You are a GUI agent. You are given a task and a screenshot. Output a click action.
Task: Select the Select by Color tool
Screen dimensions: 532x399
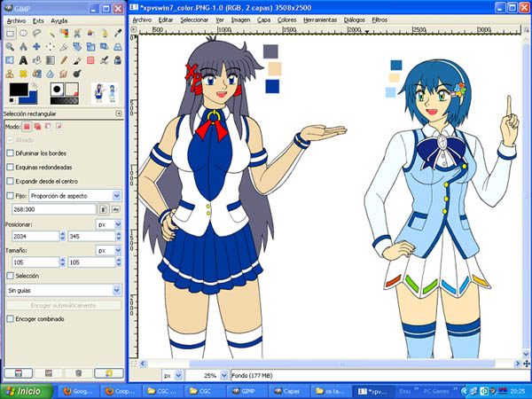tap(64, 34)
